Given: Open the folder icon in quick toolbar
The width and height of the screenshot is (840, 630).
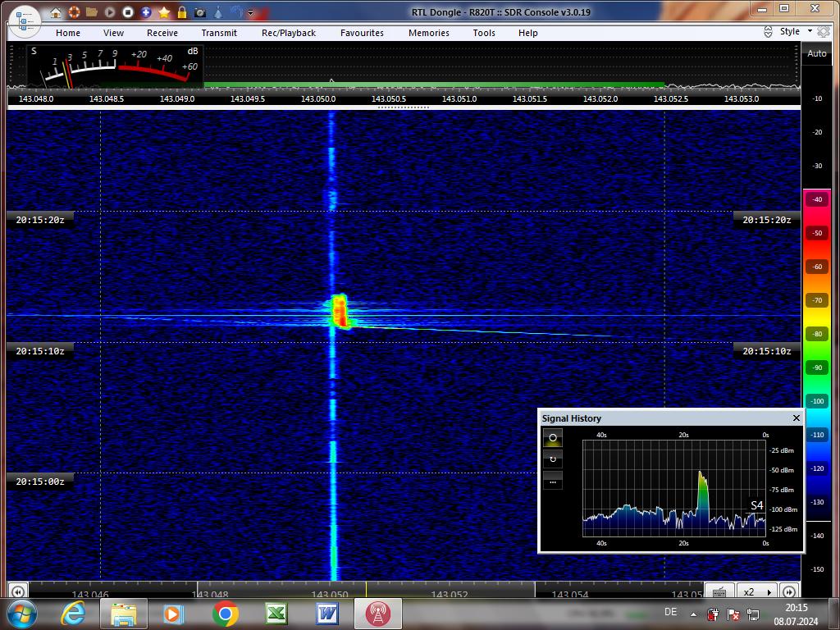Looking at the screenshot, I should (92, 12).
